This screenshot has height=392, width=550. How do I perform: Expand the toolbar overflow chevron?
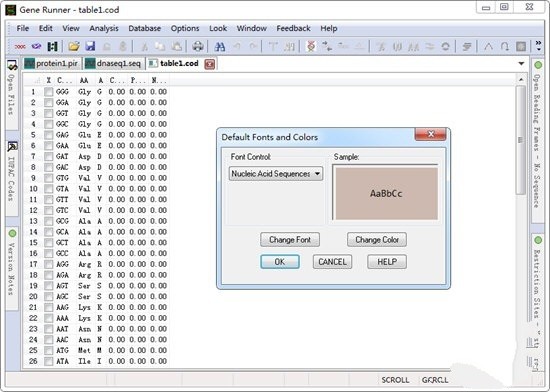pyautogui.click(x=538, y=46)
